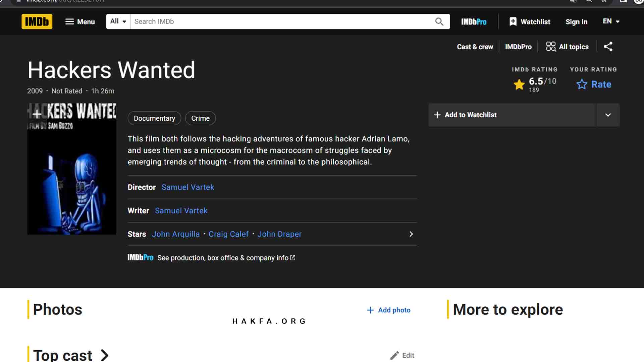Viewport: 644px width, 362px height.
Task: Click Sign In
Action: coord(576,22)
